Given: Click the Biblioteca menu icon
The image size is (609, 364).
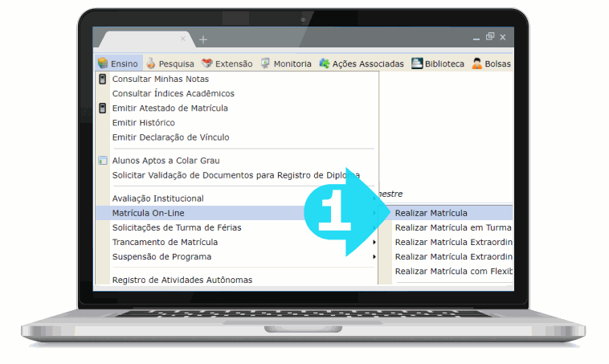Looking at the screenshot, I should point(417,63).
